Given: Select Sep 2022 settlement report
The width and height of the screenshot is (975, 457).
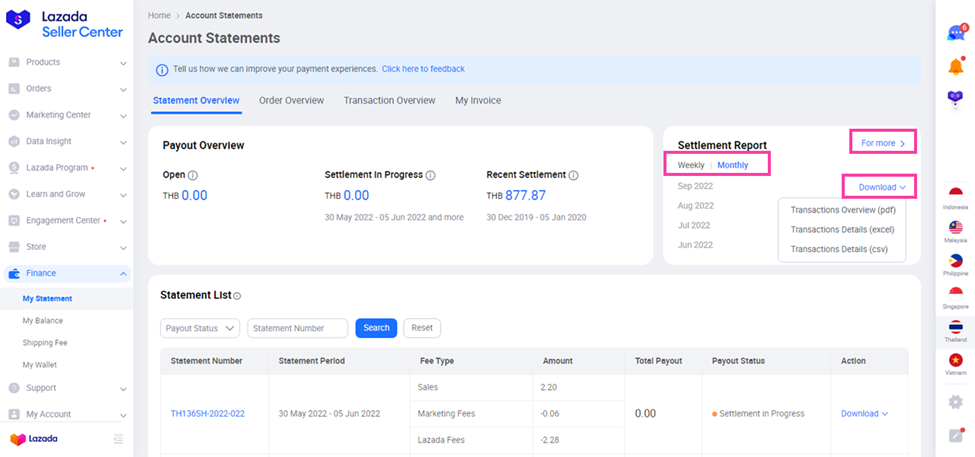Looking at the screenshot, I should point(695,186).
